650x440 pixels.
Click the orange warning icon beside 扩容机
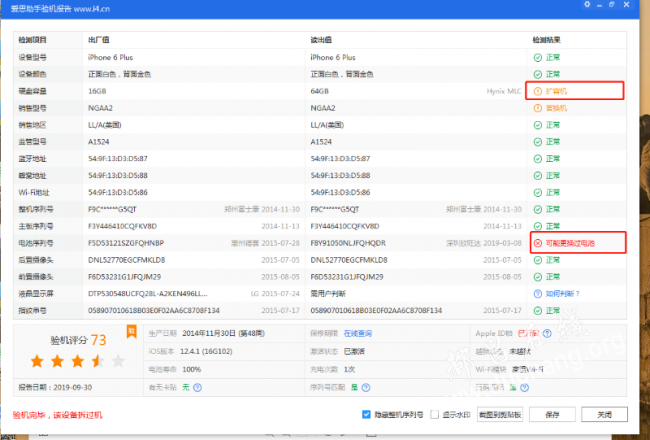tap(538, 91)
